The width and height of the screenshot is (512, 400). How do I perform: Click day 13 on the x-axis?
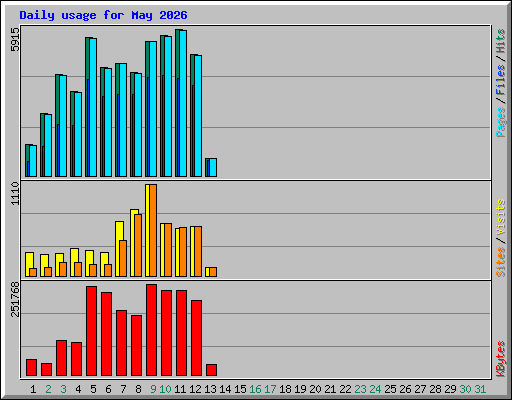tap(210, 389)
